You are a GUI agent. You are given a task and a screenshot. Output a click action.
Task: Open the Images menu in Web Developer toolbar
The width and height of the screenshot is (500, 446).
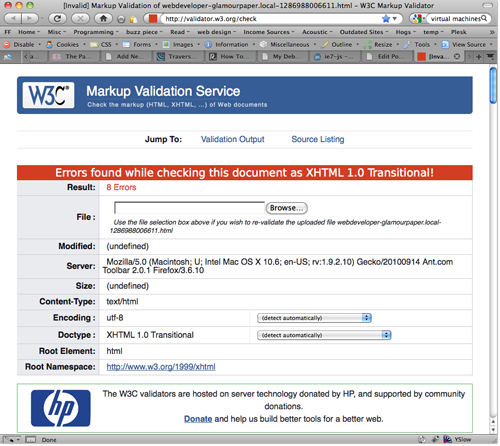point(181,44)
